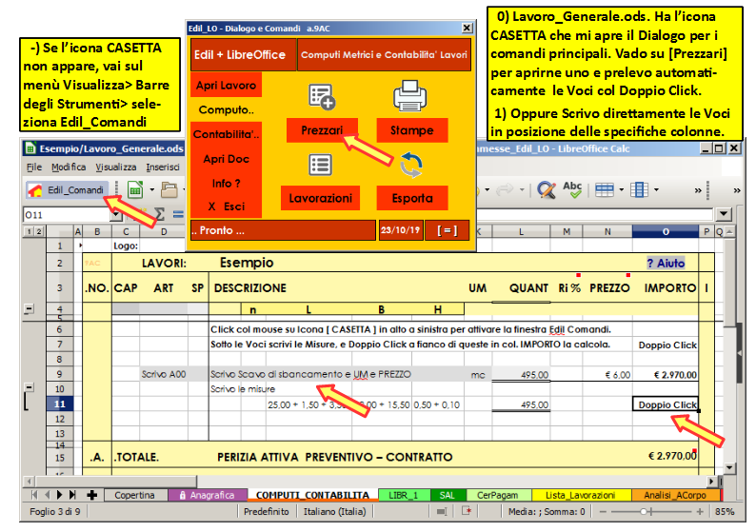The height and width of the screenshot is (532, 756).
Task: Collapse the row group at row 4
Action: [29, 309]
